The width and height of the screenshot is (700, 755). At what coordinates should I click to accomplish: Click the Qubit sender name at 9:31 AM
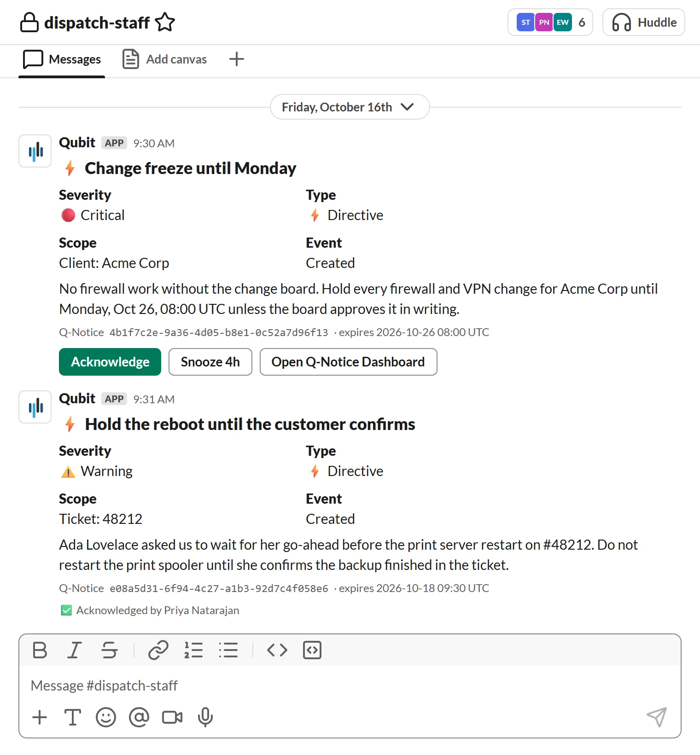click(77, 399)
